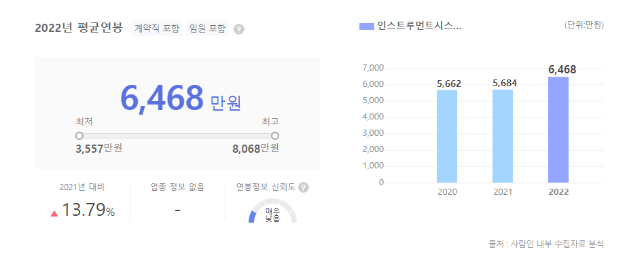Click the salary range track bar
644x279 pixels.
point(177,136)
